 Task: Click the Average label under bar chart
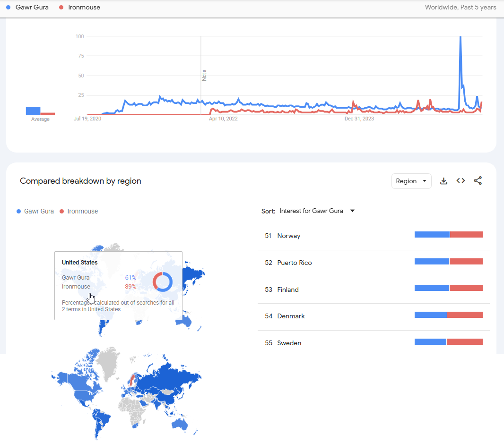40,119
